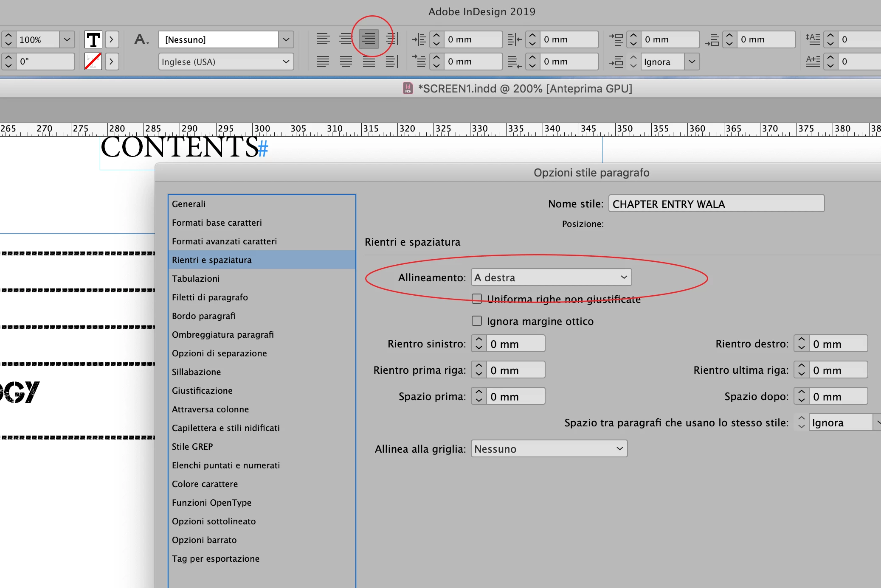
Task: Enable Uniforma righe non giustificate checkbox
Action: [x=477, y=299]
